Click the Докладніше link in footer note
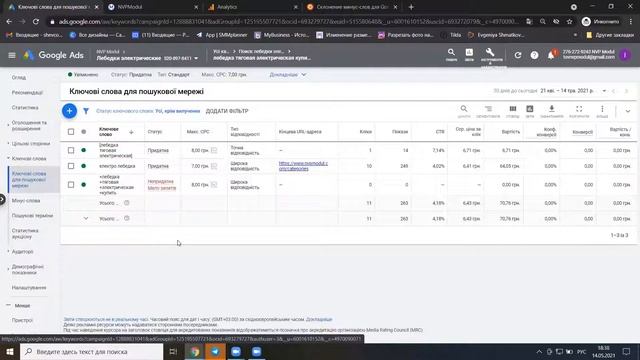This screenshot has width=640, height=360. tap(319, 319)
